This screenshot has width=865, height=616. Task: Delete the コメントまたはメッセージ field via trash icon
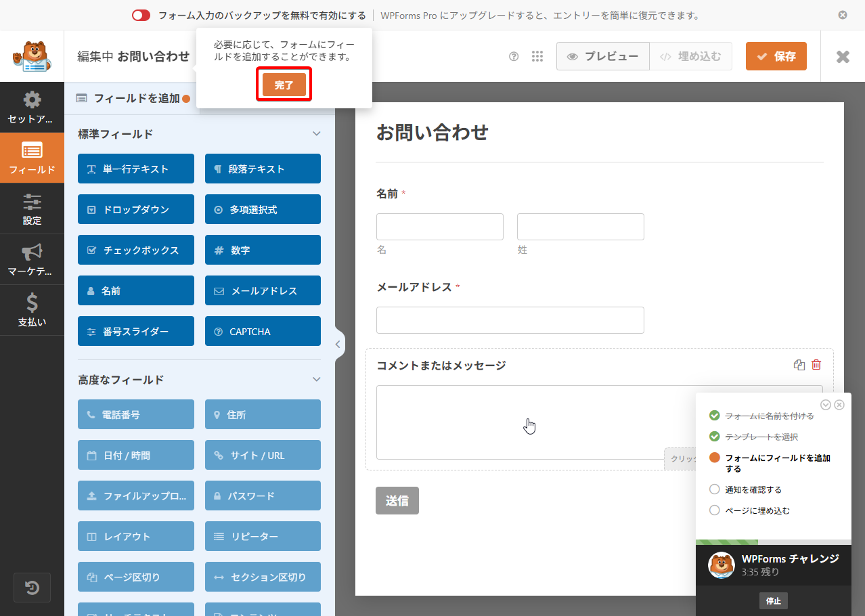click(x=816, y=365)
